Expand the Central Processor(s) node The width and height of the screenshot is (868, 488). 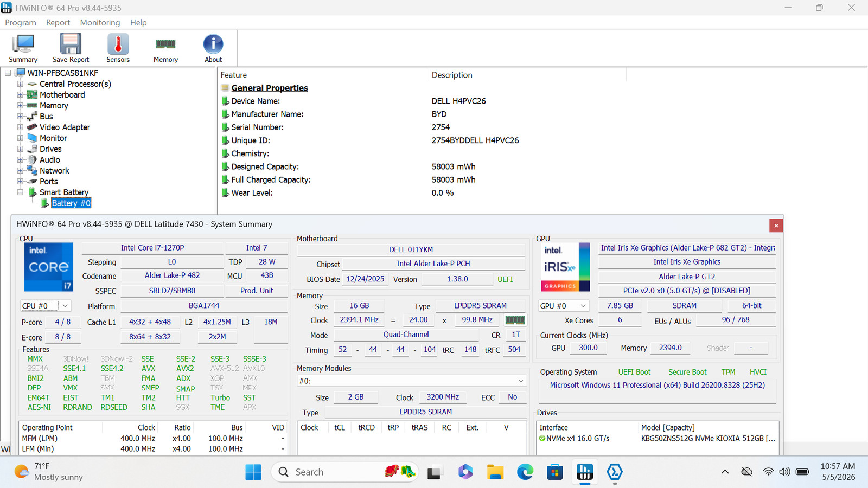coord(20,84)
